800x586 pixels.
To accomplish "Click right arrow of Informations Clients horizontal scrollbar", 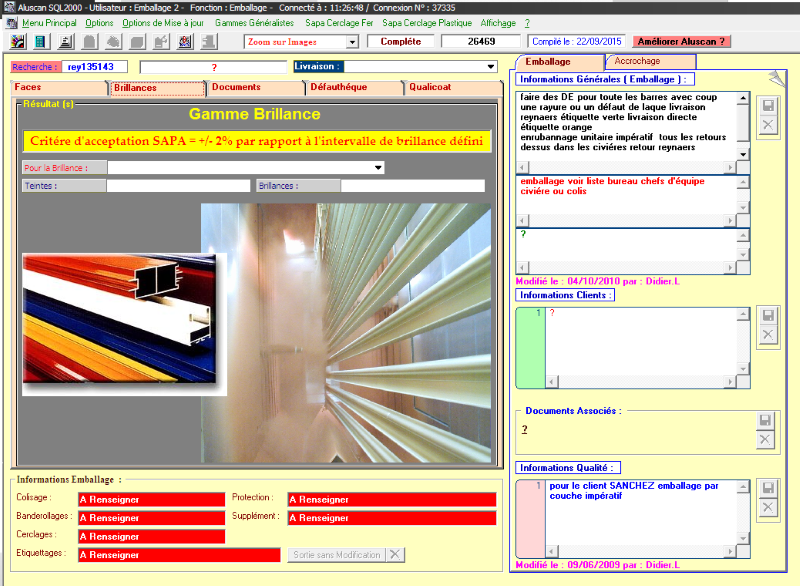I will point(731,381).
